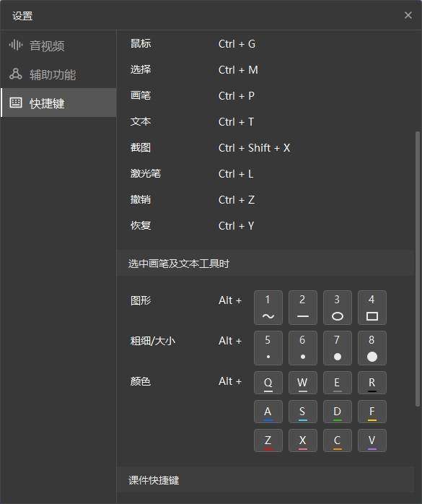422x504 pixels.
Task: Open the 辅助功能 settings tab
Action: [58, 74]
